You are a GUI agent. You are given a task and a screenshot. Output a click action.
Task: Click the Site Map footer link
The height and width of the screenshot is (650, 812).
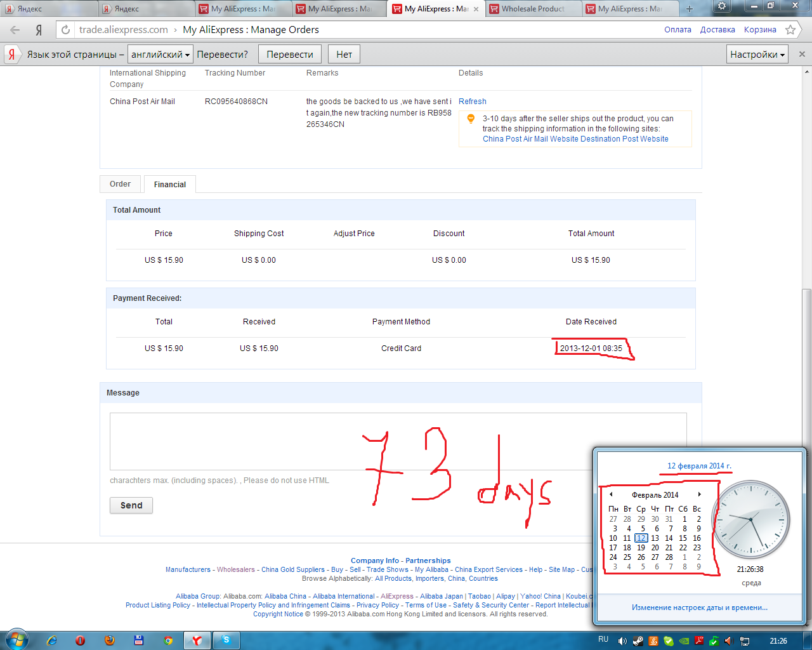point(561,569)
